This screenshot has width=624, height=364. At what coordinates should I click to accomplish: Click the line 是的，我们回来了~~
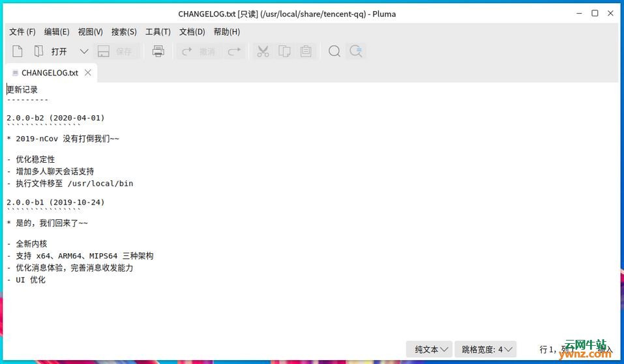48,223
